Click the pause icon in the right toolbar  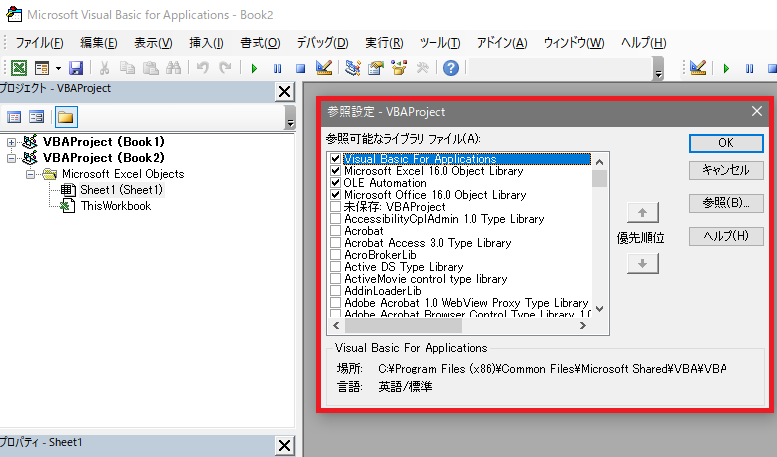pos(750,68)
